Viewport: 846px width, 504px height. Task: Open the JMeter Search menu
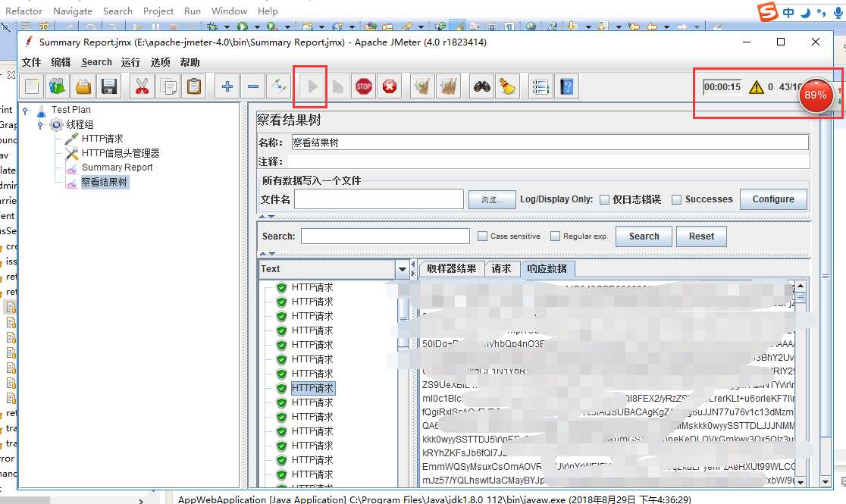(x=96, y=62)
